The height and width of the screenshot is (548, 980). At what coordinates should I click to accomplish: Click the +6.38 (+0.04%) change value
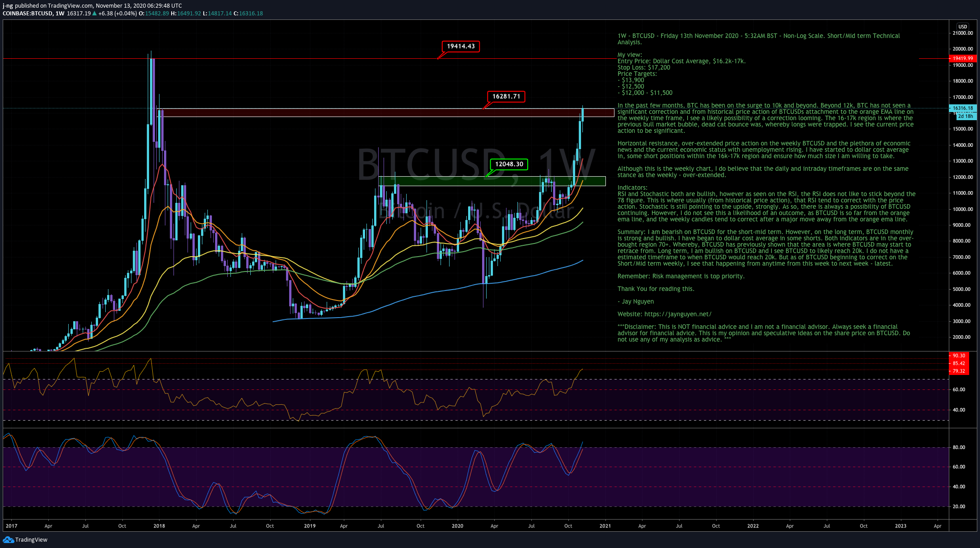(117, 14)
